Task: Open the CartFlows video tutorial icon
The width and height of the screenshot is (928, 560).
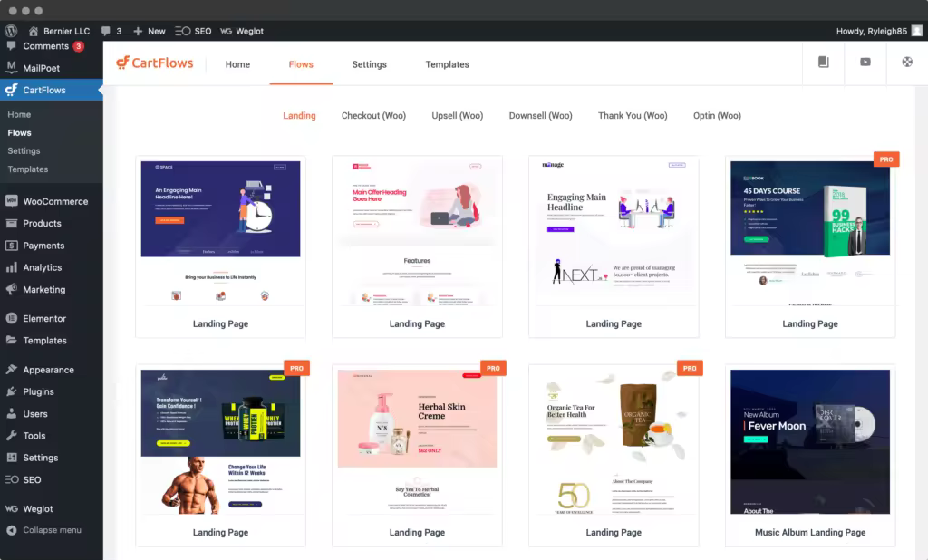Action: pyautogui.click(x=865, y=62)
